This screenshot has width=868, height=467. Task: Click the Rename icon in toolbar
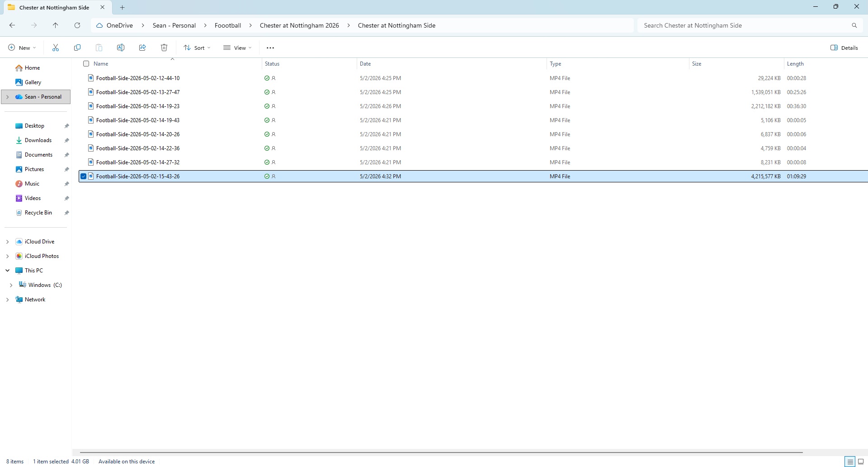click(x=121, y=48)
